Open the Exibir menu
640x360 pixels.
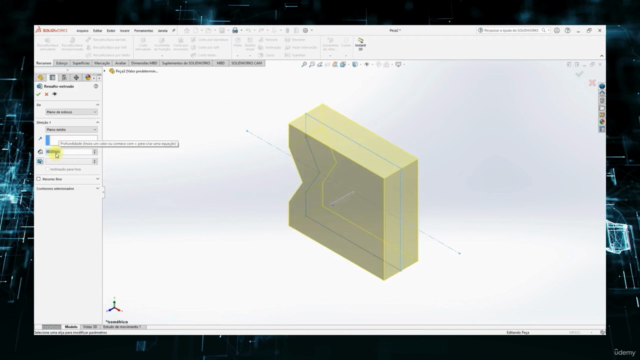(111, 31)
